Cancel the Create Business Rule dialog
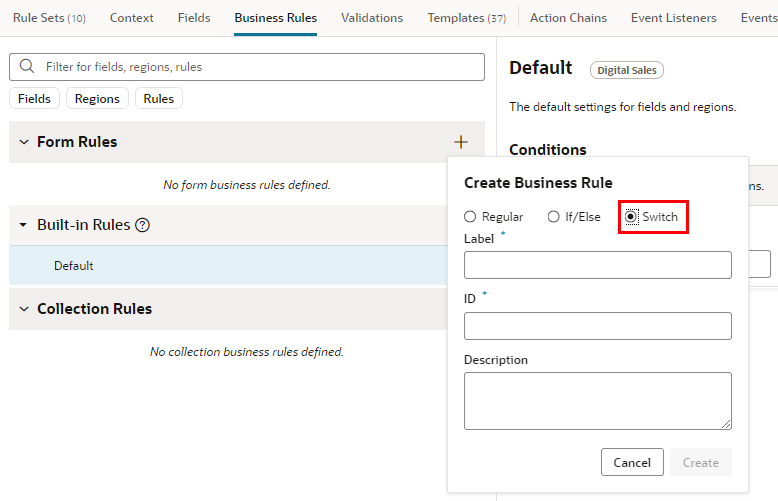The width and height of the screenshot is (778, 501). click(x=632, y=462)
